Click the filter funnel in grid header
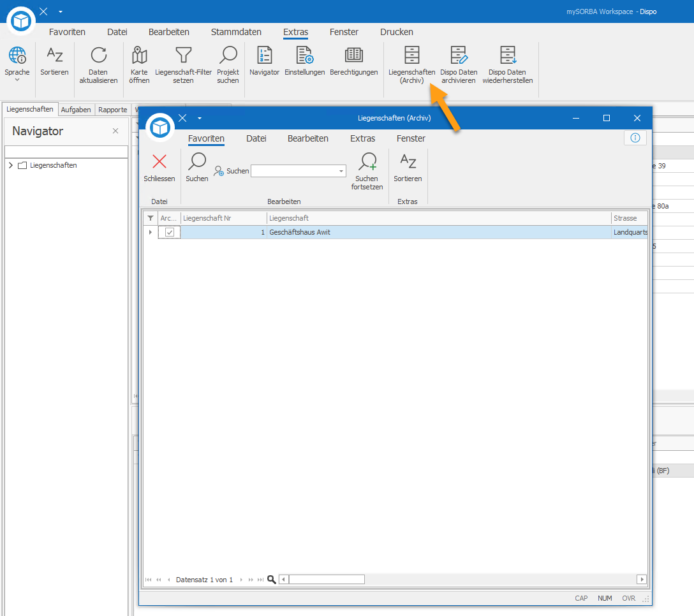 click(151, 218)
